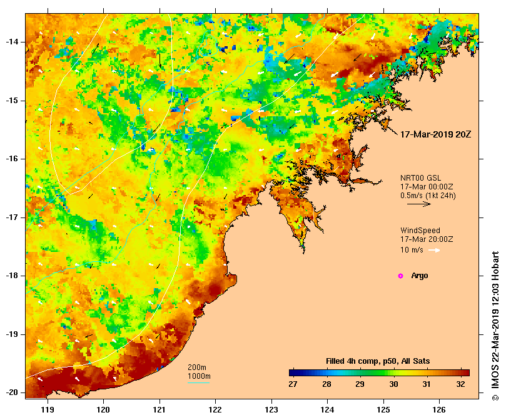Click the cyan 1000m contour legend line
The width and height of the screenshot is (506, 420).
tap(198, 383)
